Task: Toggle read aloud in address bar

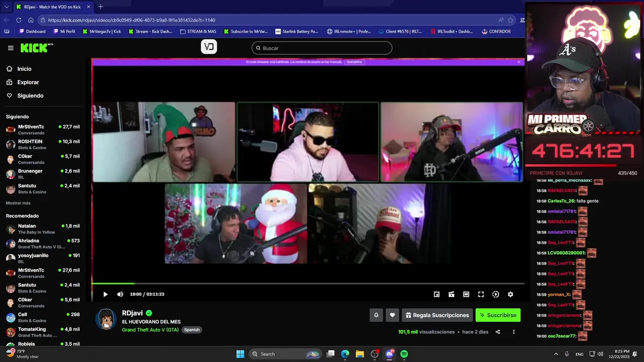Action: (x=501, y=20)
